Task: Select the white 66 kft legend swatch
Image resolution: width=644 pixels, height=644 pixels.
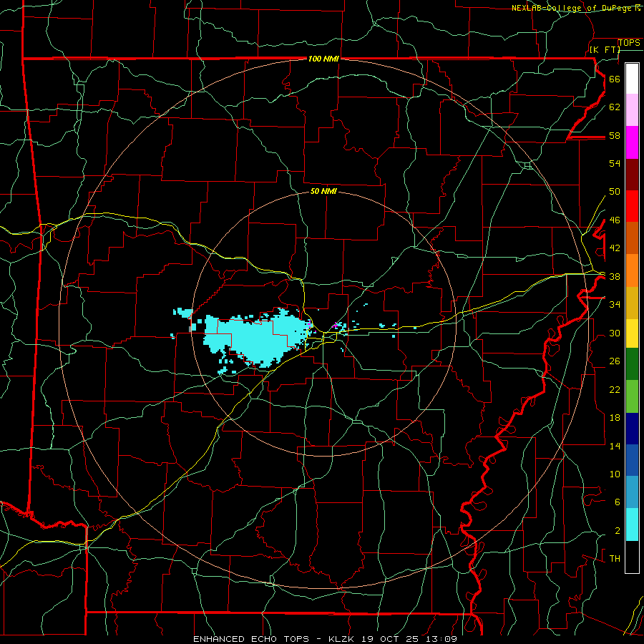Action: tap(632, 79)
